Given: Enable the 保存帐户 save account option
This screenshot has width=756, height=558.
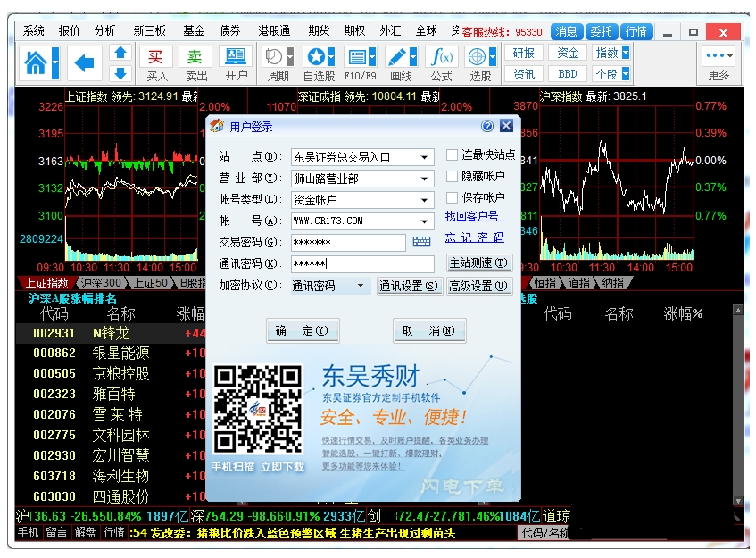Looking at the screenshot, I should click(452, 198).
